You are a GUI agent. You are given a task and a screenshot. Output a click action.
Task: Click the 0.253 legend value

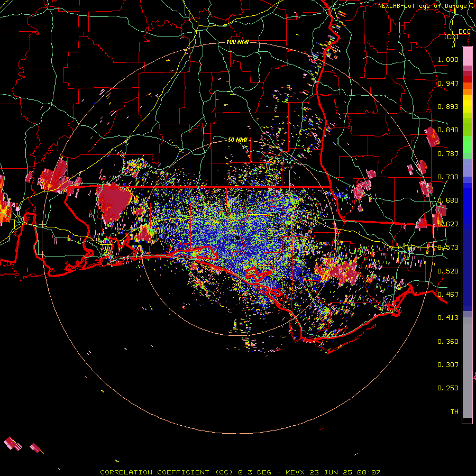[x=448, y=388]
